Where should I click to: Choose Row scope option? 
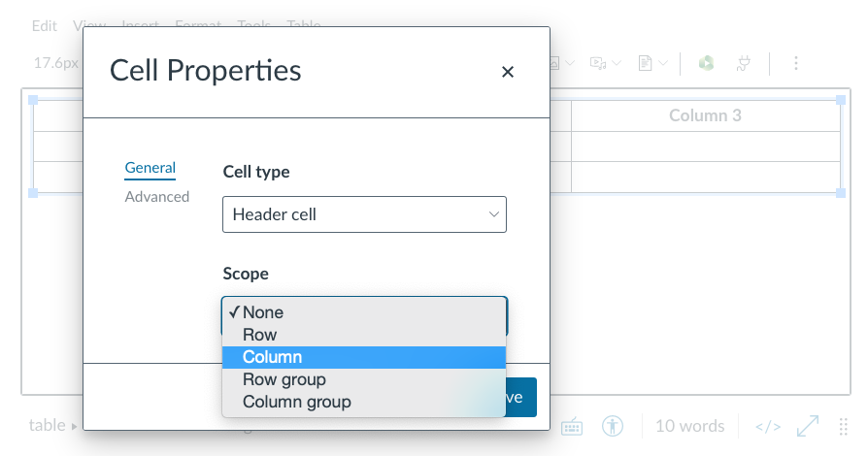pyautogui.click(x=364, y=335)
